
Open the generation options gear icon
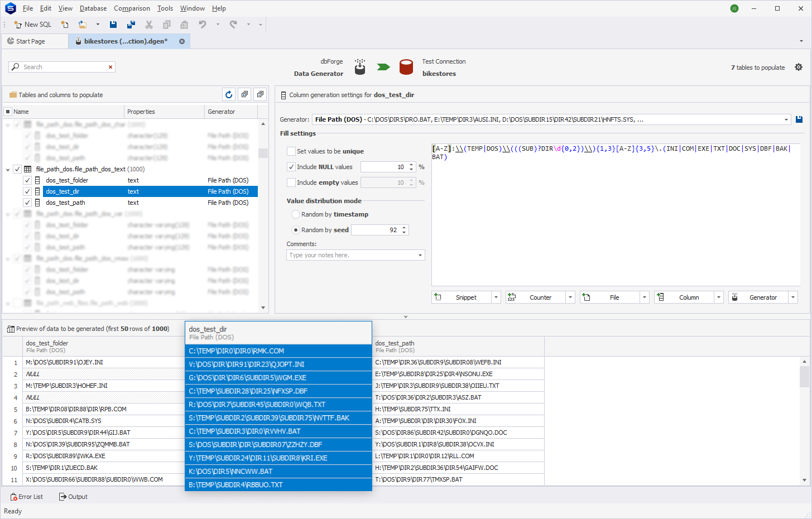point(799,67)
